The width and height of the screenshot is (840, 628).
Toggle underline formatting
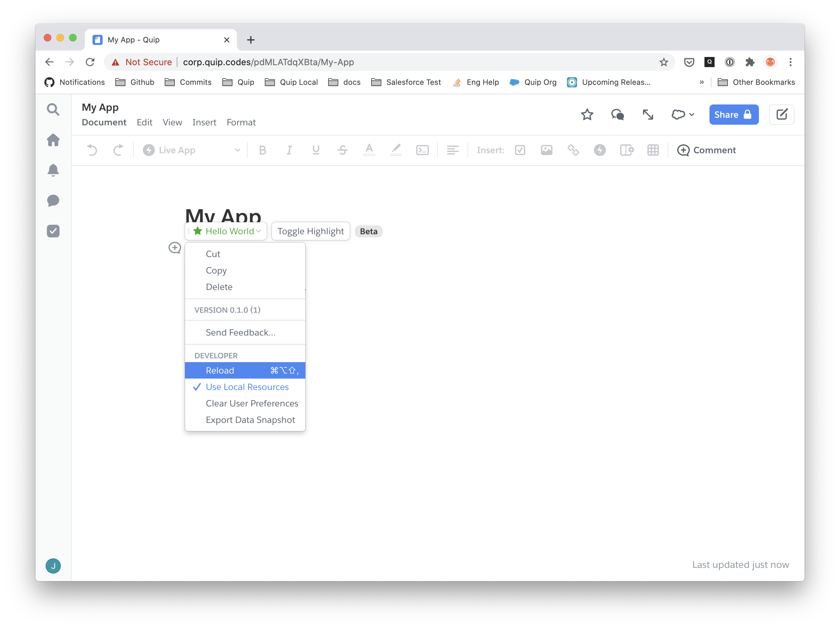316,150
